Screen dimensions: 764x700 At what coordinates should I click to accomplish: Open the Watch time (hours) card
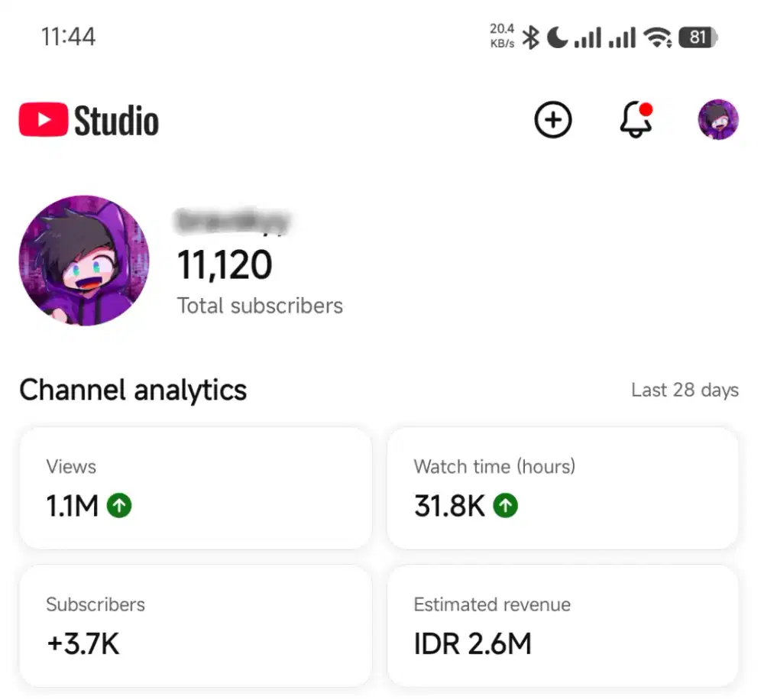point(563,488)
